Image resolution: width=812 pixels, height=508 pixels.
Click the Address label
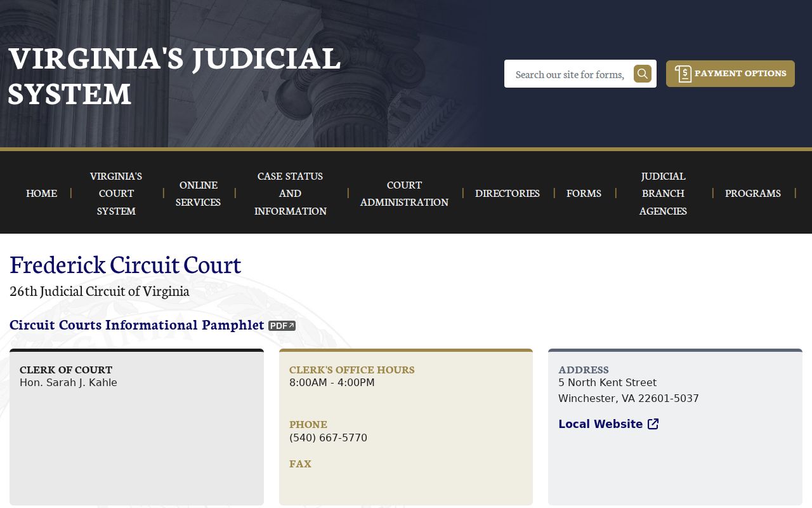tap(584, 370)
